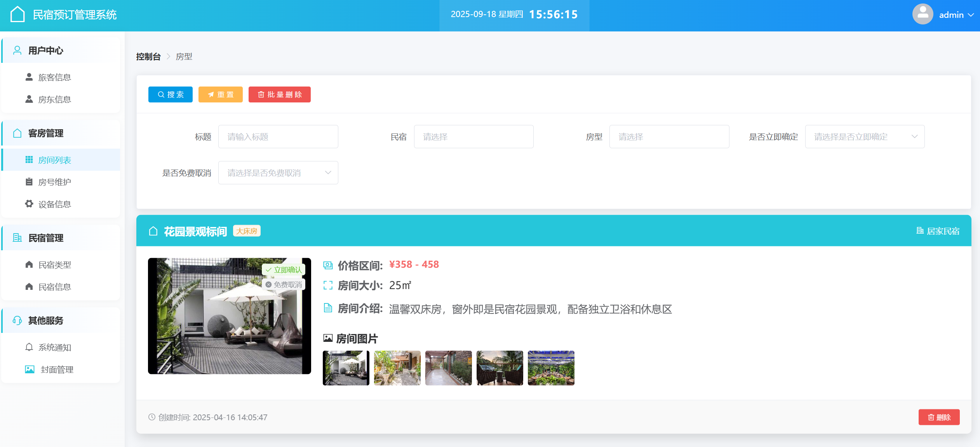Viewport: 980px width, 447px height.
Task: Open the 民宿 select field
Action: 474,137
